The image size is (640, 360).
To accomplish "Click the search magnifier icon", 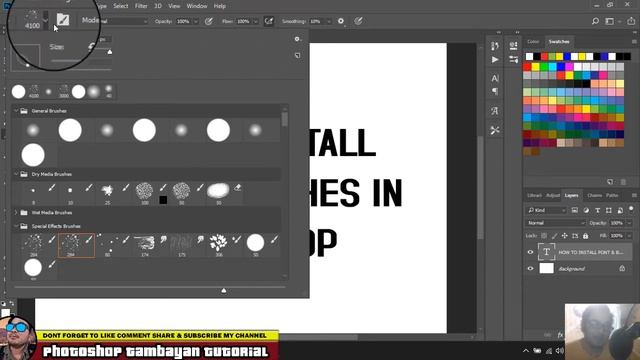I will point(595,21).
